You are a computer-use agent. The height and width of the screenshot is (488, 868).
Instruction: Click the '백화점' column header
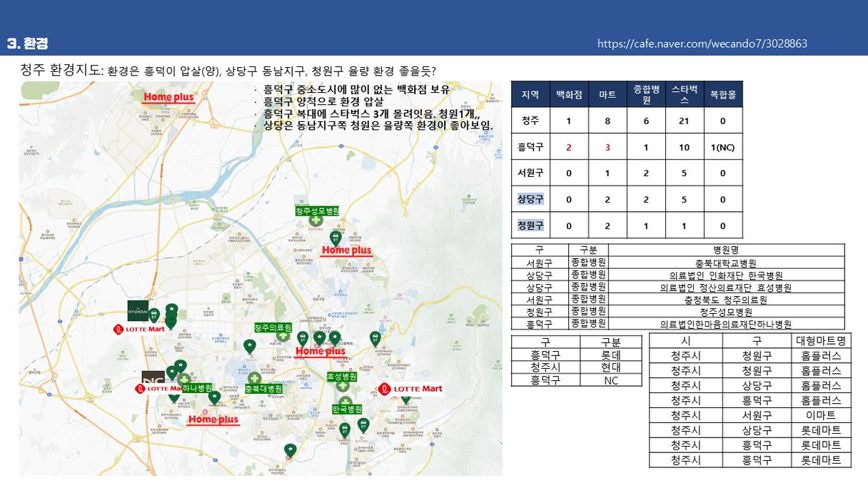pyautogui.click(x=569, y=94)
